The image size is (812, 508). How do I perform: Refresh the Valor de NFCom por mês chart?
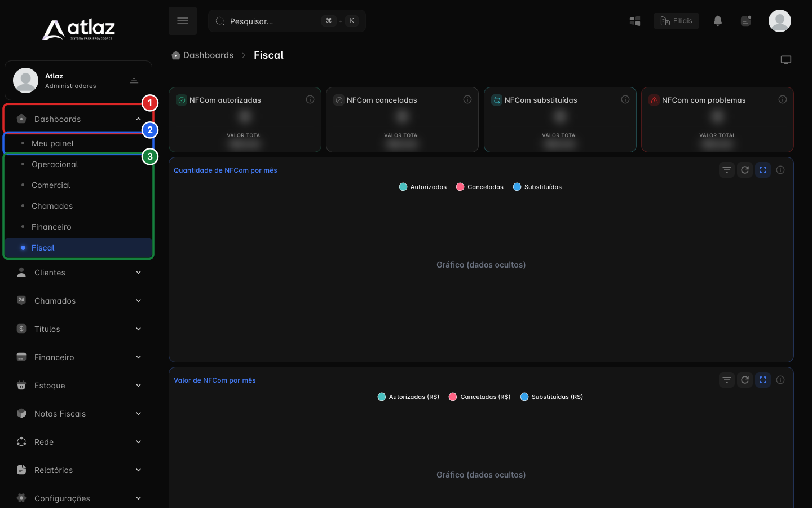745,380
